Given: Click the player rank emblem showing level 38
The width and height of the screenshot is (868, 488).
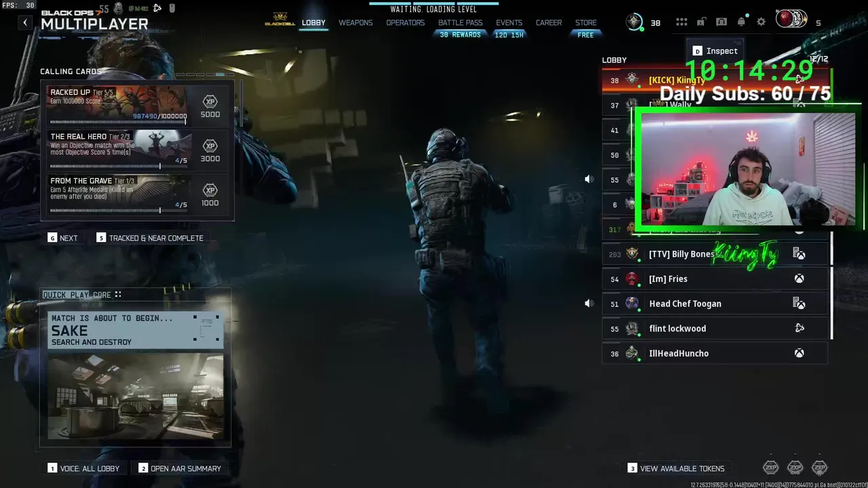Looking at the screenshot, I should pyautogui.click(x=635, y=22).
